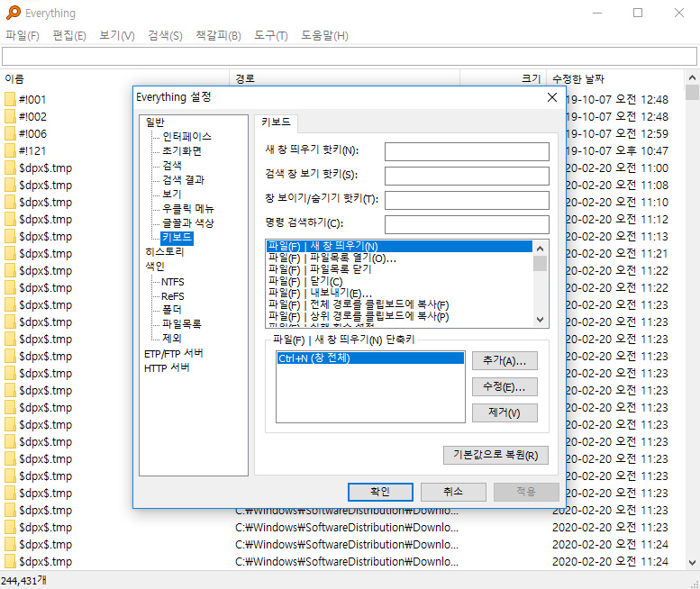This screenshot has width=700, height=589.
Task: Select 초기화면 in settings tree
Action: [x=182, y=150]
